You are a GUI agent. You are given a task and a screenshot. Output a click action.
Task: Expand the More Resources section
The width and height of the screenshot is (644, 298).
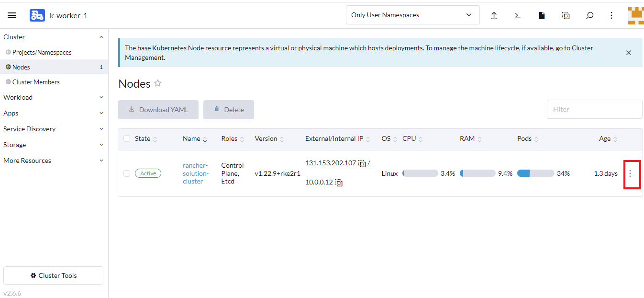[101, 160]
